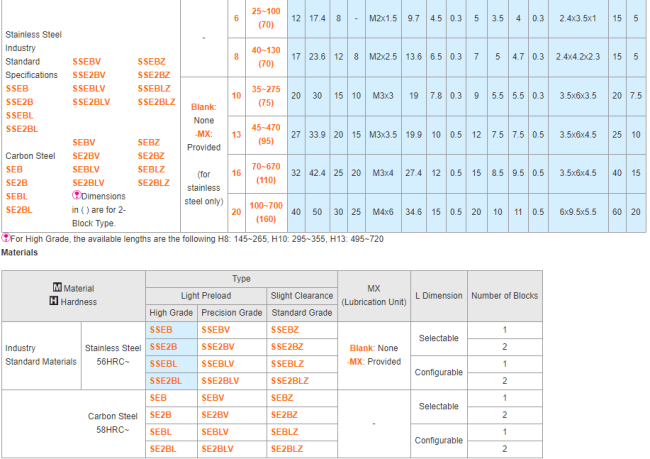
Task: Click the size 13 row header
Action: tap(237, 134)
